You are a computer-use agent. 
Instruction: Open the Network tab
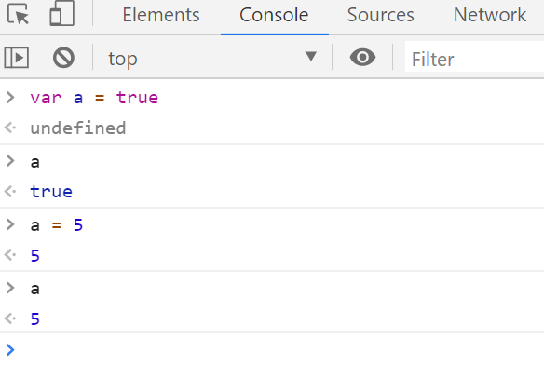click(x=490, y=15)
